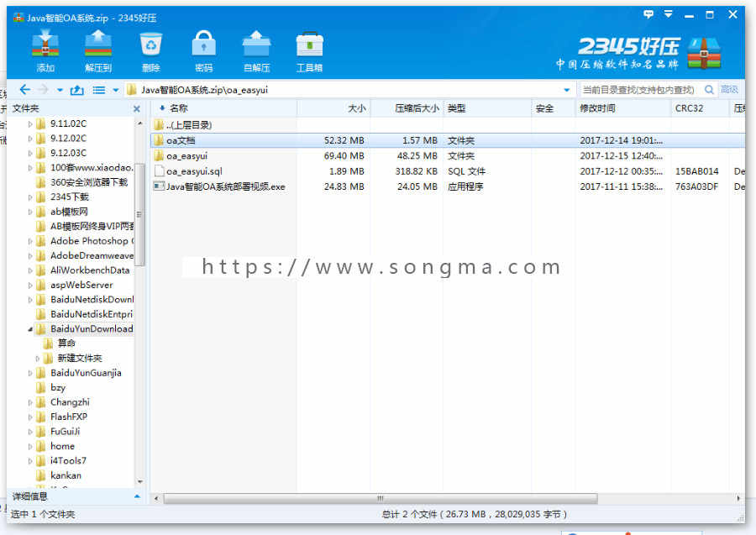Image resolution: width=756 pixels, height=535 pixels.
Task: Expand the ab模板网 tree folder
Action: pos(30,212)
